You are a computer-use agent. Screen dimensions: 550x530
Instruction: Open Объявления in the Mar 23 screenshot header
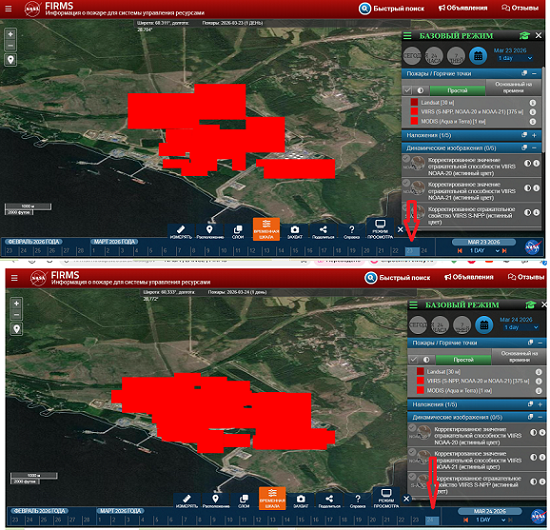463,8
